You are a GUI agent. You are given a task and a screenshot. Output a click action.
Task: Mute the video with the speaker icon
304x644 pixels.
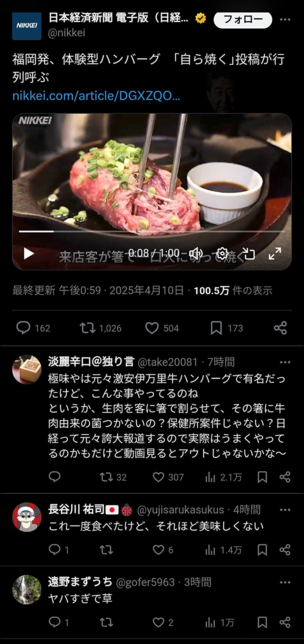[196, 254]
